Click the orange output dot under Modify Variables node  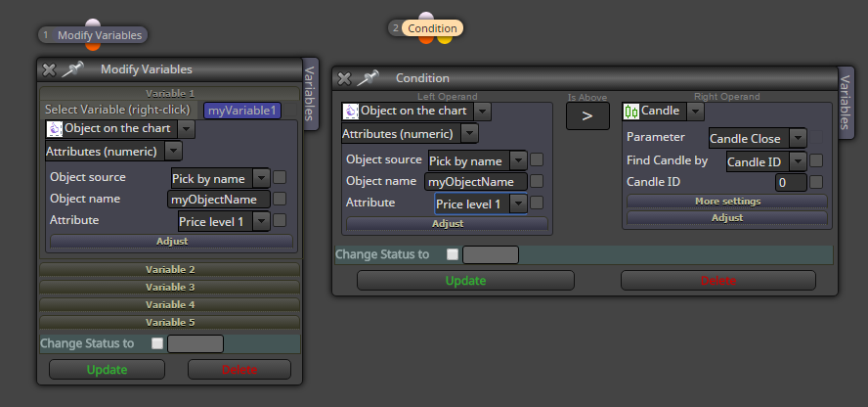(93, 46)
